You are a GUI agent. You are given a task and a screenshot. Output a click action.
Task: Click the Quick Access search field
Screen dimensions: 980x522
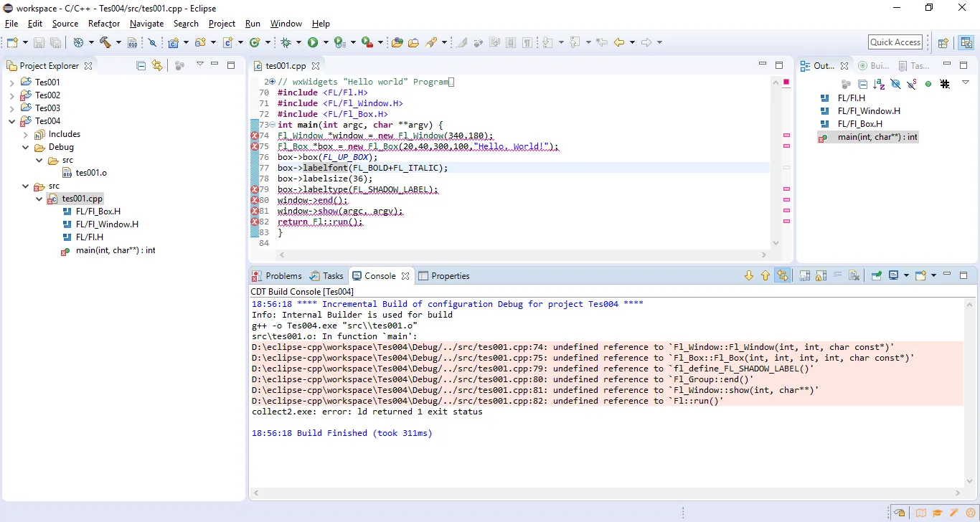(x=895, y=42)
